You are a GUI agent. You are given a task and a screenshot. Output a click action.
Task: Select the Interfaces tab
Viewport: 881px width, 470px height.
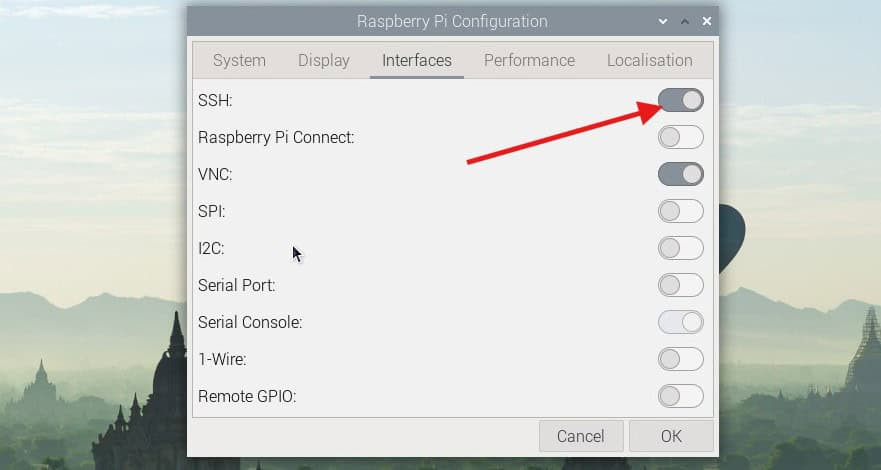(417, 60)
